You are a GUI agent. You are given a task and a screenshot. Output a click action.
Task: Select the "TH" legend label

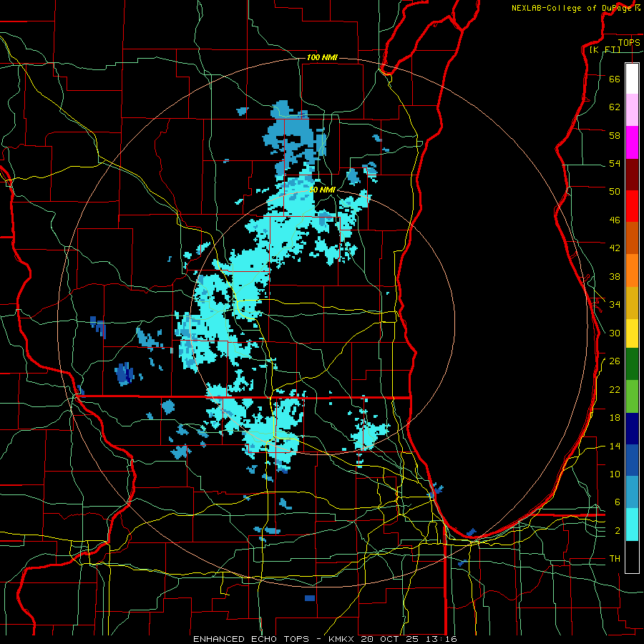coord(615,559)
